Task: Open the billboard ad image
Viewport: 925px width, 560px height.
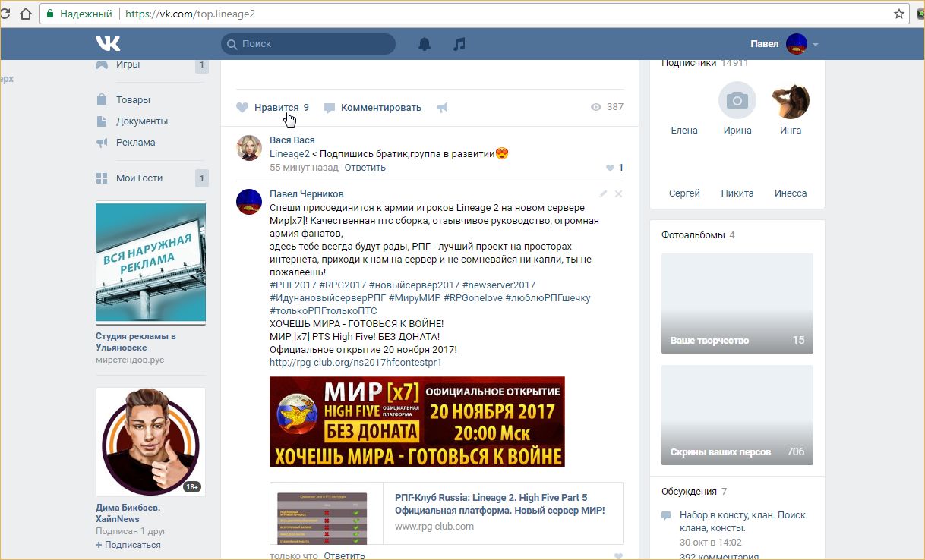Action: [x=150, y=264]
